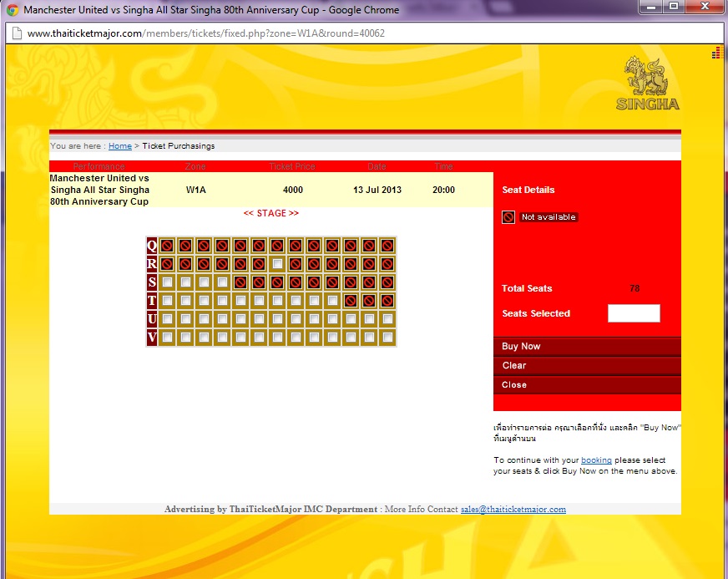The image size is (728, 579).
Task: Click unavailable first seat in row Q
Action: [x=168, y=246]
